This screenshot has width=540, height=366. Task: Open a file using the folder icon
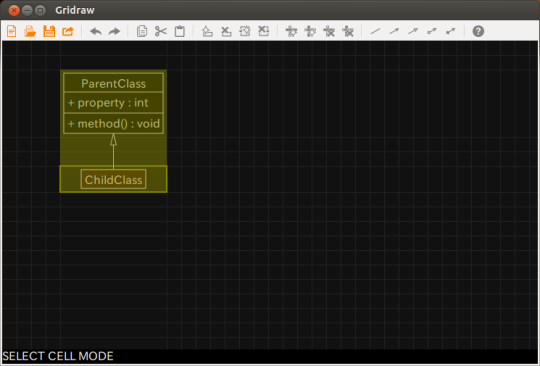coord(30,31)
